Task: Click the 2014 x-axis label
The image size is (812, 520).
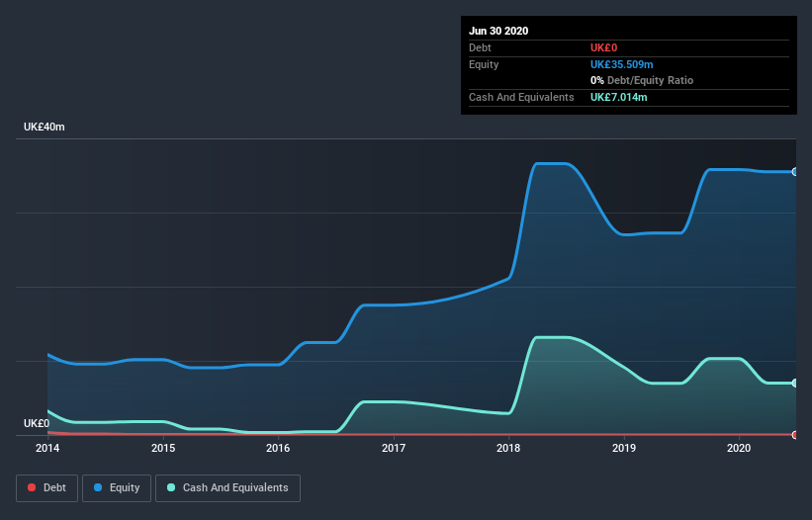Action: [47, 448]
